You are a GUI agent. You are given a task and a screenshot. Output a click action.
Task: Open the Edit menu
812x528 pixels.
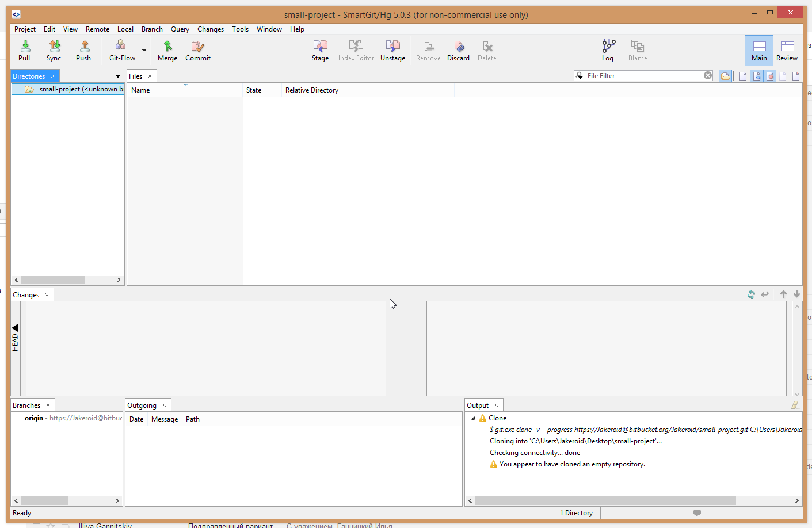[49, 29]
